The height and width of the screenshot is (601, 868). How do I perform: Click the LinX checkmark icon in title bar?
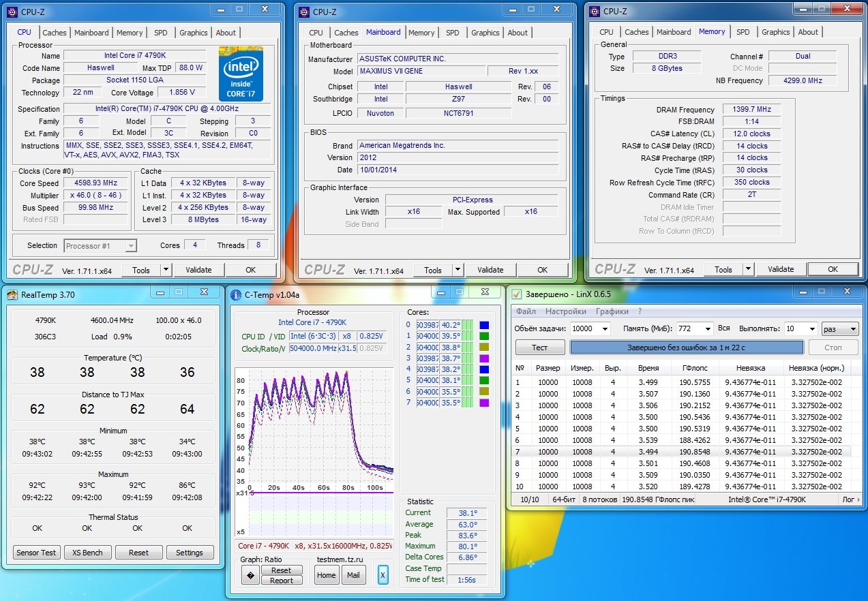pos(517,294)
